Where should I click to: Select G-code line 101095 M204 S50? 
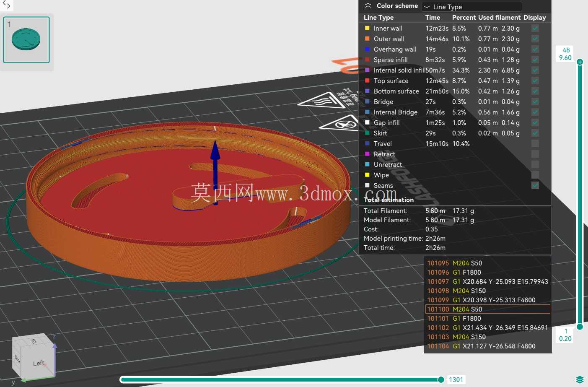(488, 263)
